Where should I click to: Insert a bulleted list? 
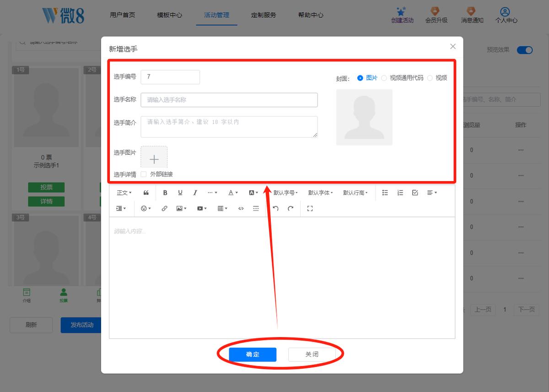point(385,193)
